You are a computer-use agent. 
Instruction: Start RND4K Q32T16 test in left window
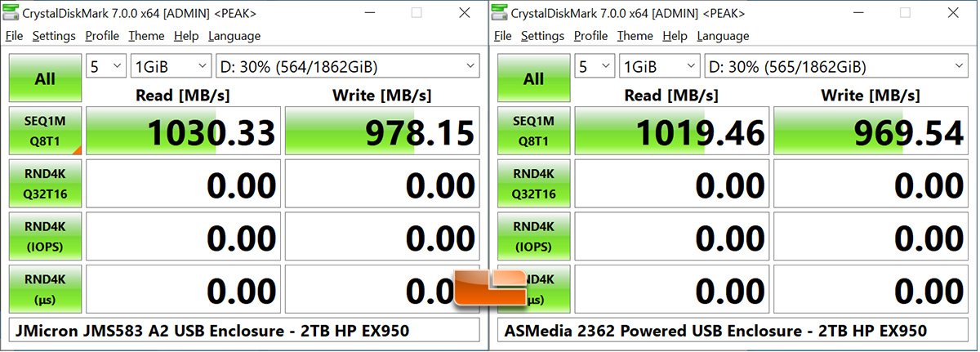[x=45, y=184]
